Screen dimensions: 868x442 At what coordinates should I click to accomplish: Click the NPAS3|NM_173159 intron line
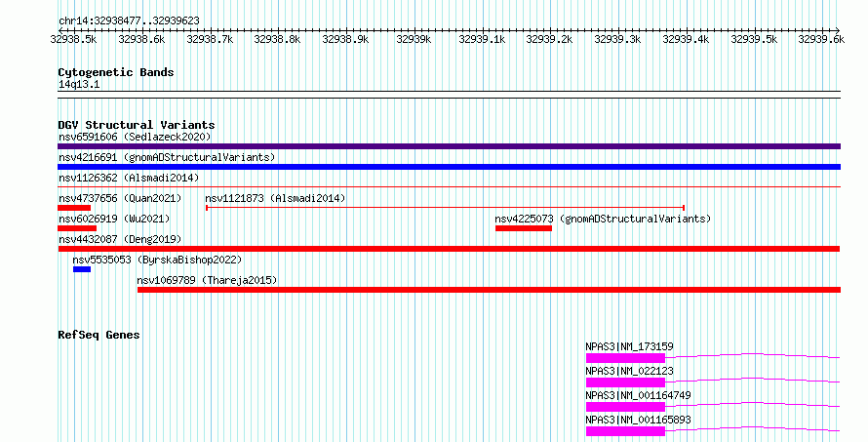pyautogui.click(x=752, y=355)
